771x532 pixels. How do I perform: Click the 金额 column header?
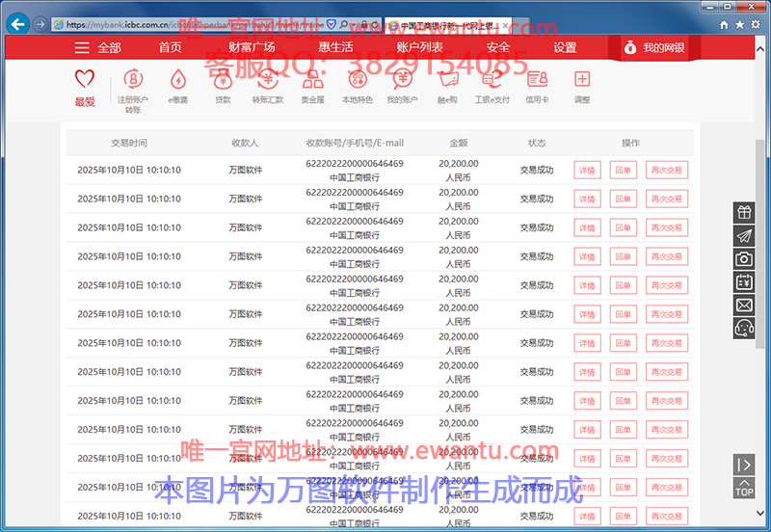pos(459,143)
